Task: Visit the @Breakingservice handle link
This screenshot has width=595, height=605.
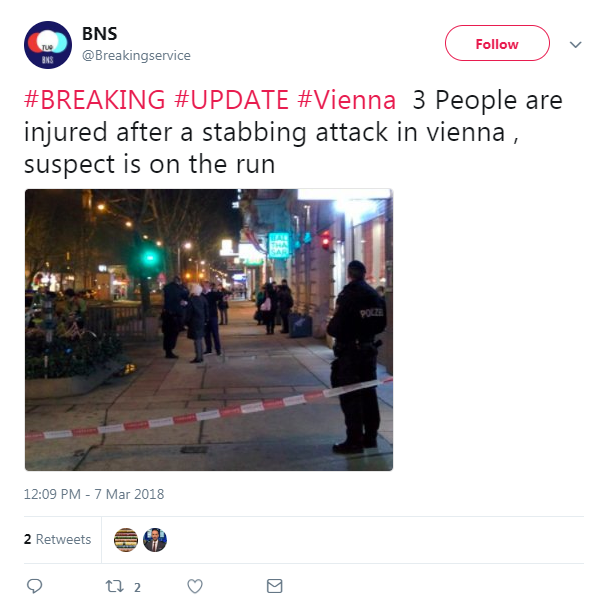Action: pyautogui.click(x=136, y=55)
